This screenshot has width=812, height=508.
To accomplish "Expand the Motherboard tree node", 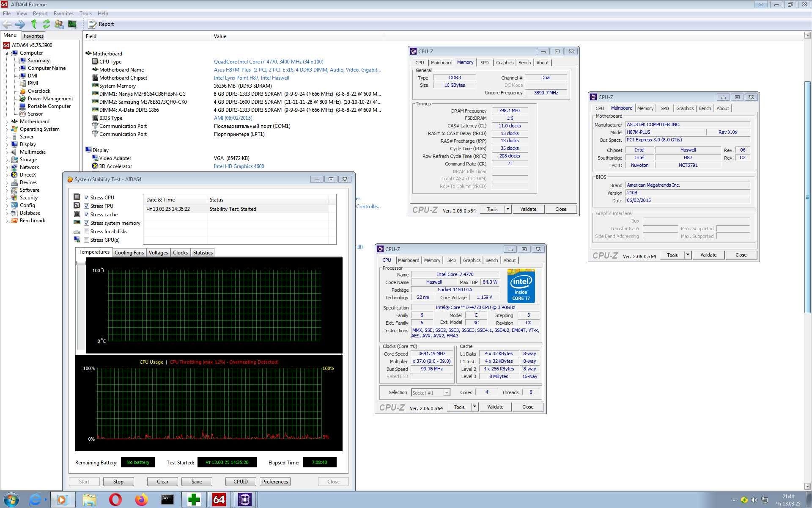I will (7, 122).
